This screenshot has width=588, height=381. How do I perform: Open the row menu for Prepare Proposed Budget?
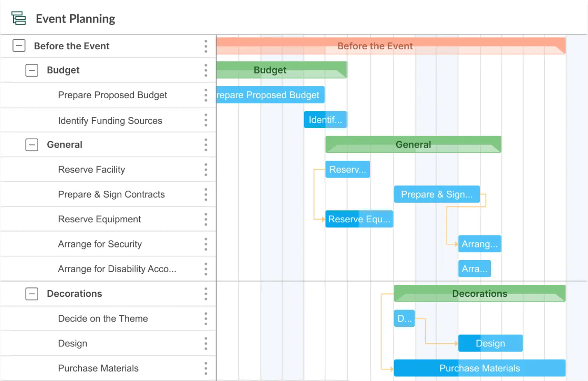click(205, 95)
